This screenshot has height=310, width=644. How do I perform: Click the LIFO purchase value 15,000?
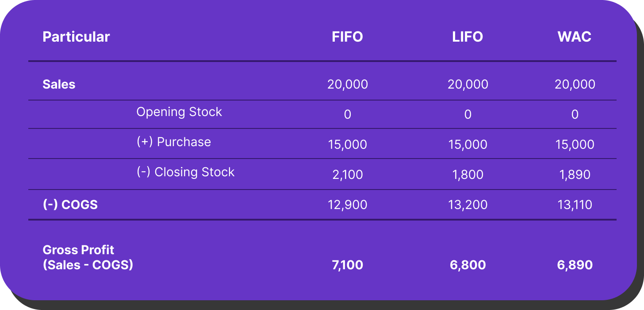click(x=468, y=145)
